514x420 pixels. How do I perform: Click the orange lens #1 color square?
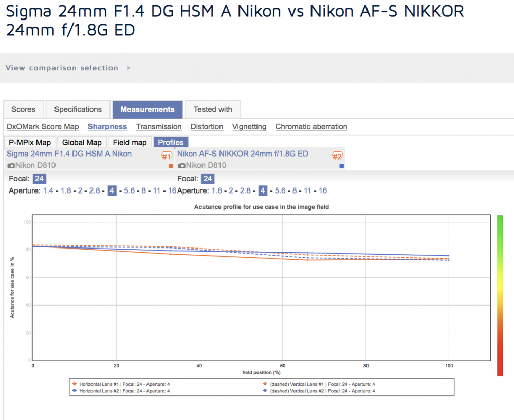click(x=171, y=166)
